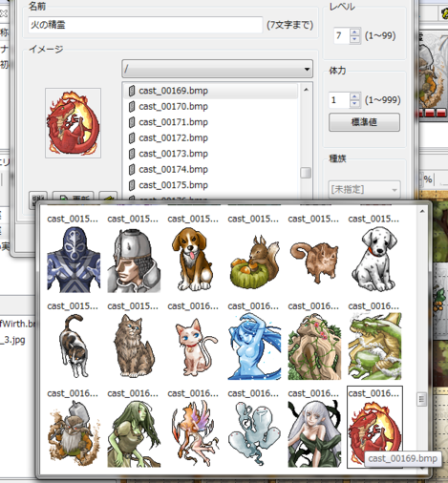Screen dimensions: 448x483
Task: Click the 標準値 standard value button
Action: click(x=364, y=122)
